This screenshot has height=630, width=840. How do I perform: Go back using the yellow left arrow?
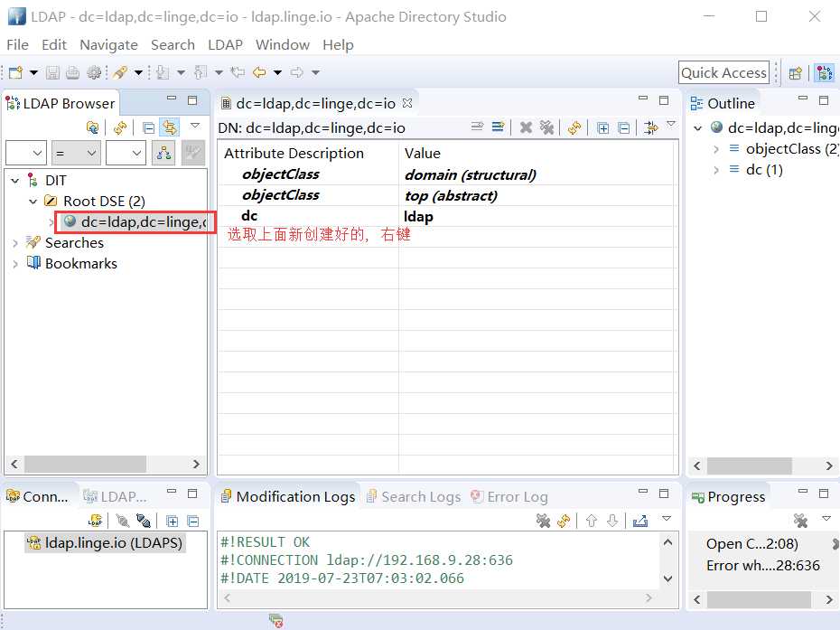259,72
